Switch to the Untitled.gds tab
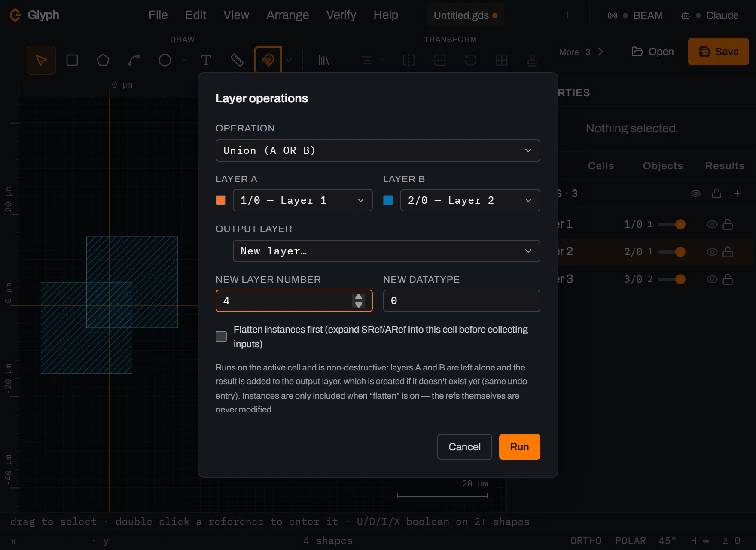 (x=465, y=15)
